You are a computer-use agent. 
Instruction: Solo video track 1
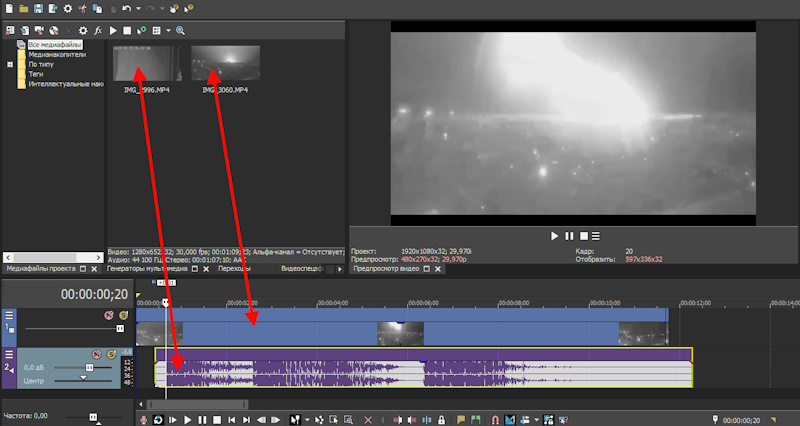tap(123, 315)
